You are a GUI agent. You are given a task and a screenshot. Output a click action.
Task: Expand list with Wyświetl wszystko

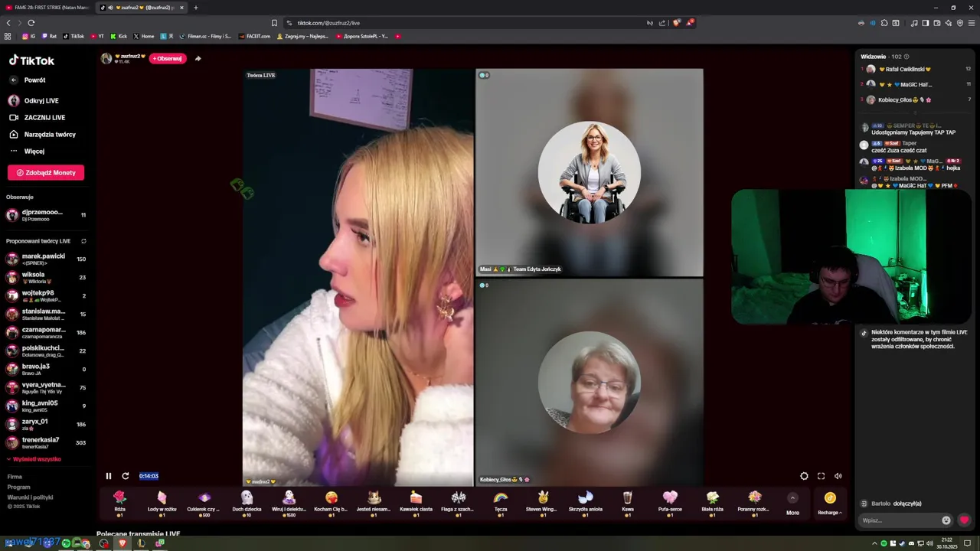(34, 459)
